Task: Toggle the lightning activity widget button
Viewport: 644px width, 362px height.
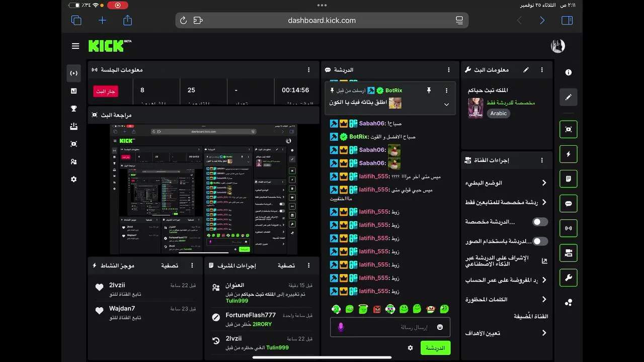Action: point(569,154)
